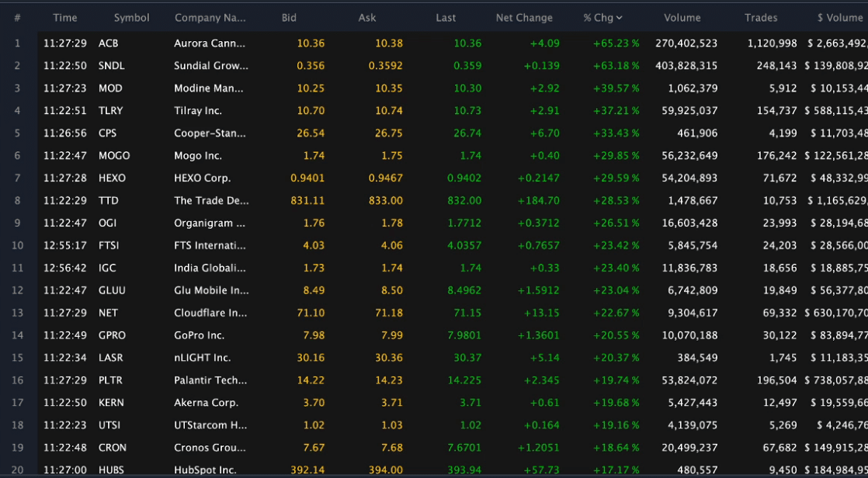Pick the HEXO ticker symbol
The image size is (868, 478).
[x=112, y=178]
